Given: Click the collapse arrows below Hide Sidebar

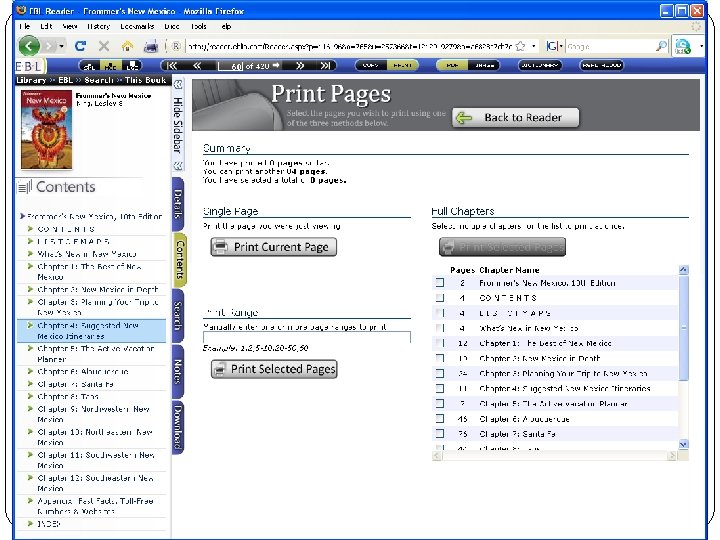Looking at the screenshot, I should pyautogui.click(x=178, y=166).
